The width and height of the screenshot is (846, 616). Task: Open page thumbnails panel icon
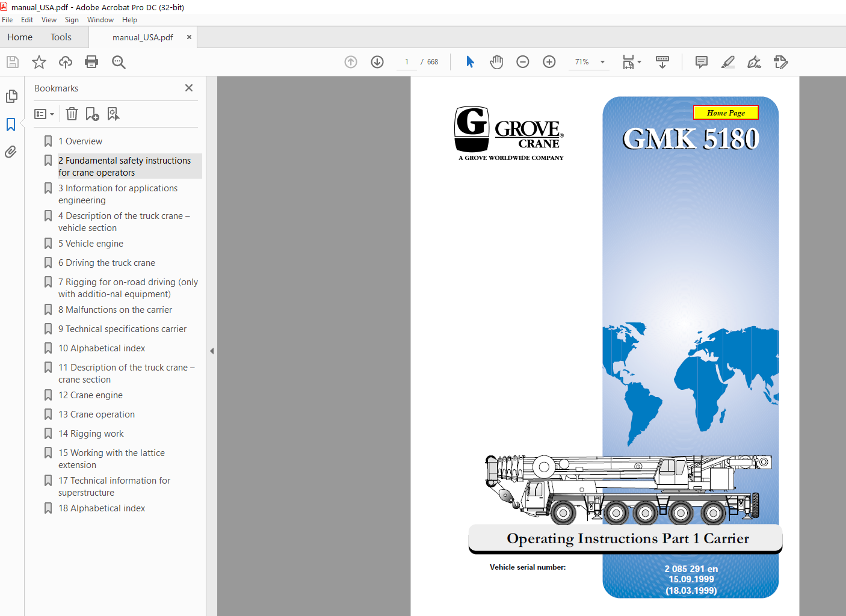click(x=11, y=96)
